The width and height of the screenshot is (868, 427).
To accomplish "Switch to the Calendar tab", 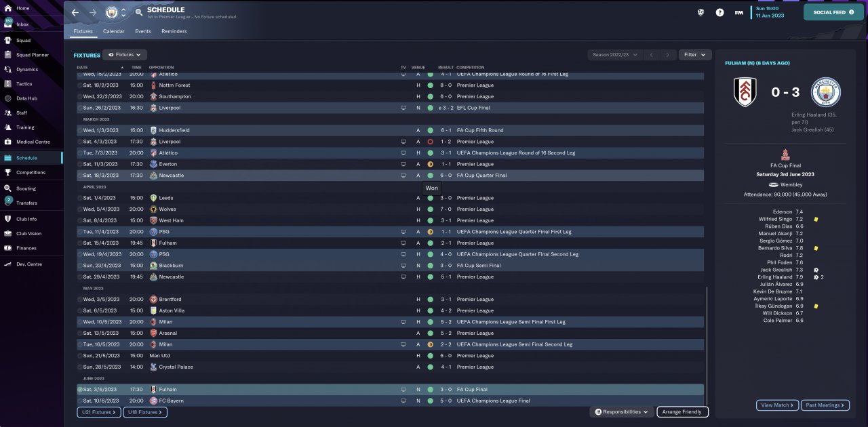I will (114, 31).
